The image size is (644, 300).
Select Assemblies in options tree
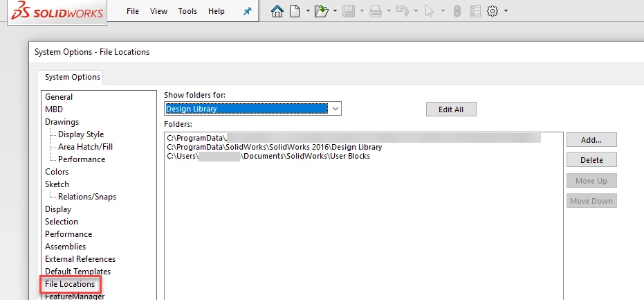[65, 247]
